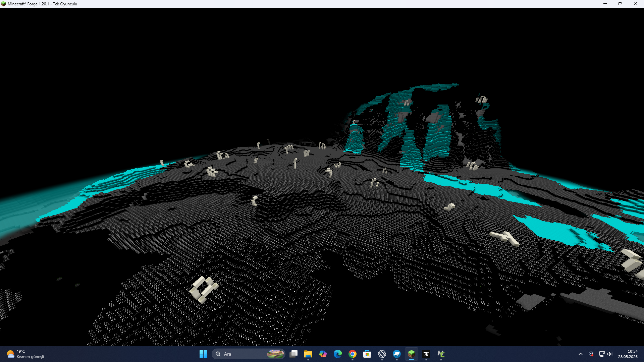Viewport: 644px width, 362px height.
Task: Close the Minecraft Forge window
Action: pyautogui.click(x=636, y=4)
